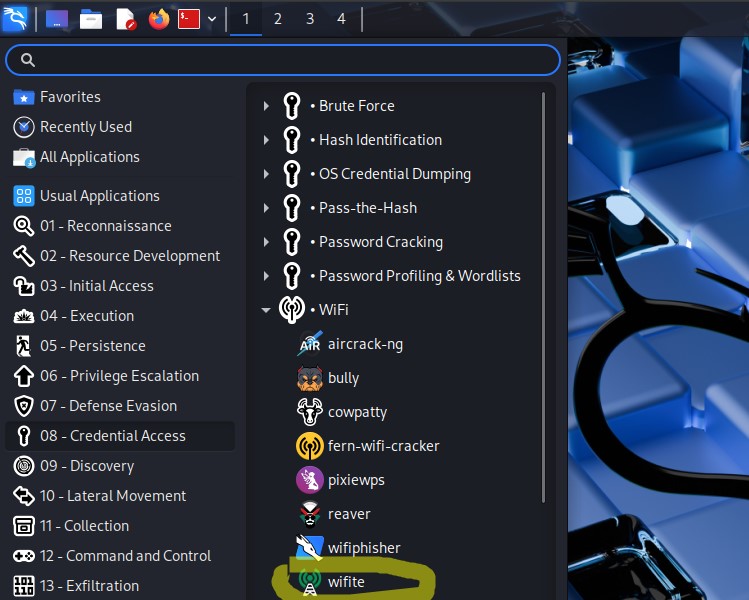749x600 pixels.
Task: Switch to workspace 3
Action: [310, 19]
